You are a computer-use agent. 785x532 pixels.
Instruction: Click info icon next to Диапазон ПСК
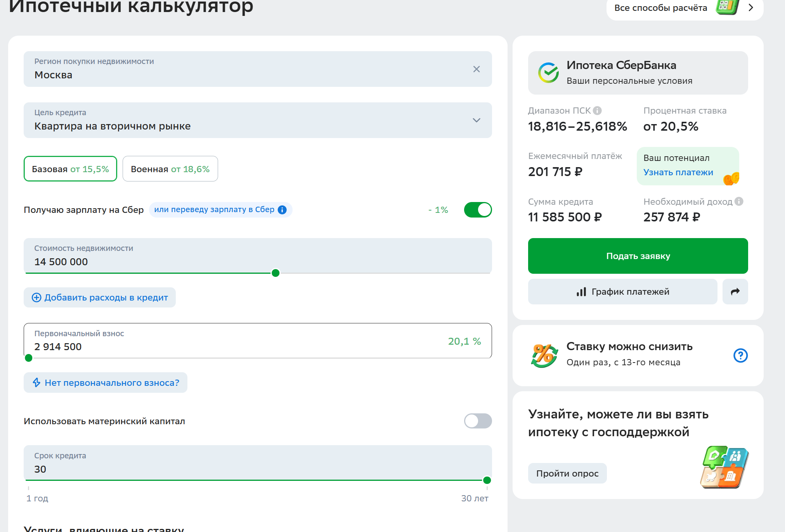(598, 111)
